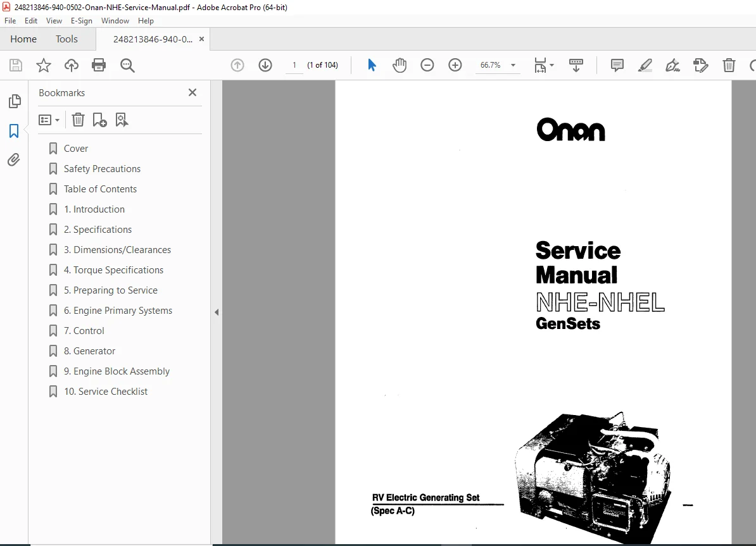Open the Edit menu
The height and width of the screenshot is (546, 756).
(31, 21)
